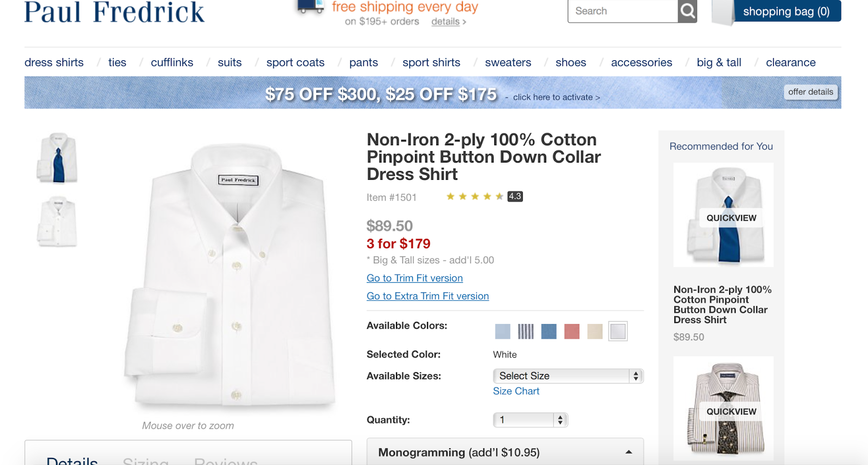This screenshot has height=465, width=868.
Task: Follow the Go to Trim Fit version link
Action: [x=414, y=278]
